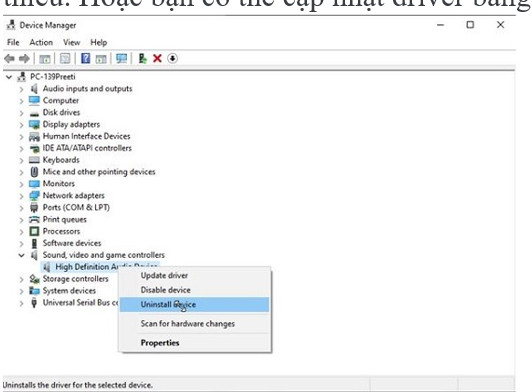Click the IDE ATA/ATAPI controllers icon
This screenshot has height=392, width=532.
click(34, 148)
